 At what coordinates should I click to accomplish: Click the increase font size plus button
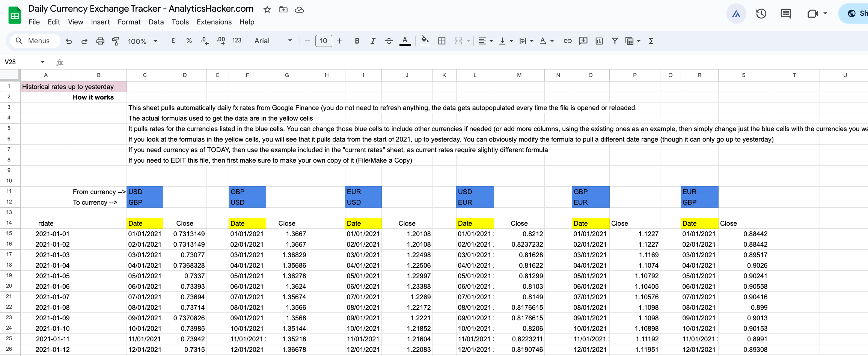click(339, 41)
